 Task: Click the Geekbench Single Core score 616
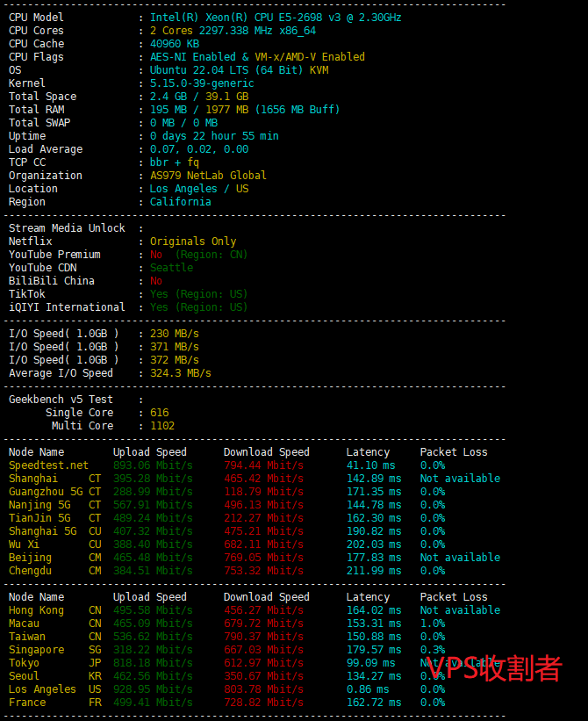(159, 413)
